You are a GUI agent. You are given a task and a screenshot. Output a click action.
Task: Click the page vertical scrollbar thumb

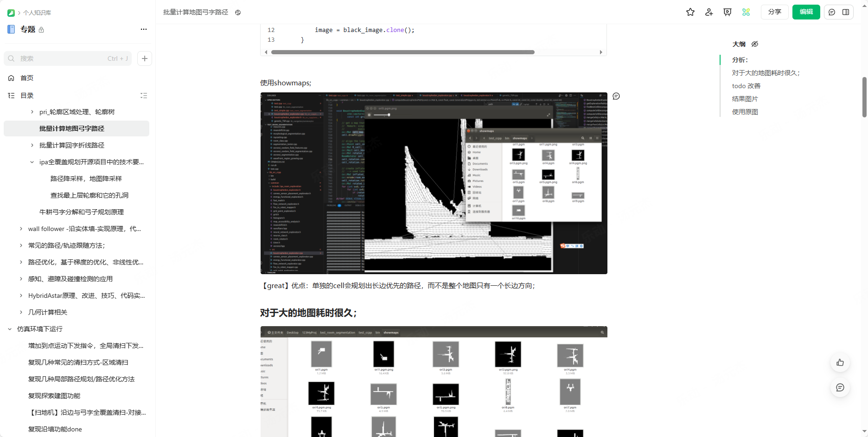pos(864,97)
